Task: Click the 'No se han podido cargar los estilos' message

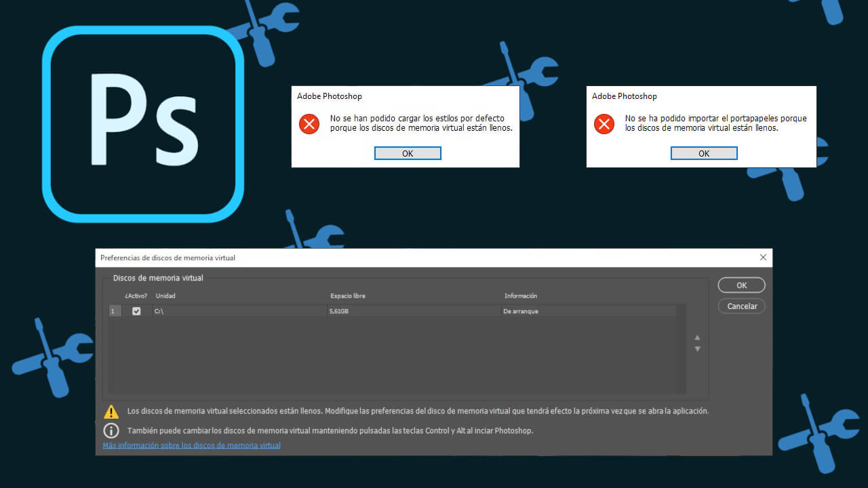Action: [x=421, y=123]
